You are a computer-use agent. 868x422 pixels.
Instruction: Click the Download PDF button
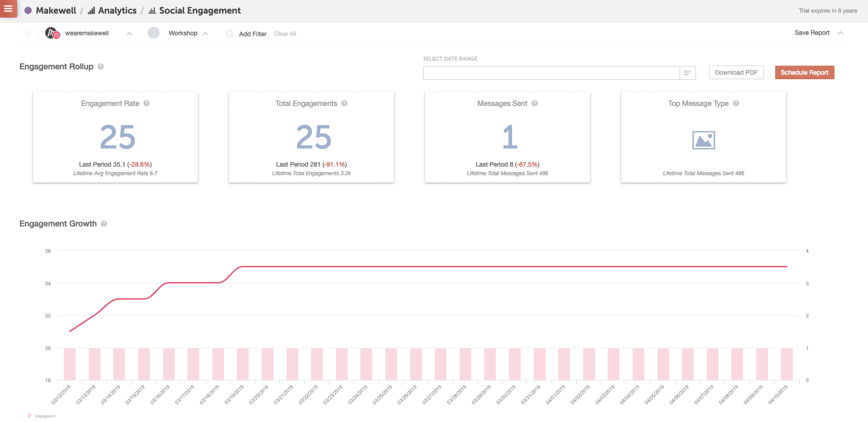[736, 72]
